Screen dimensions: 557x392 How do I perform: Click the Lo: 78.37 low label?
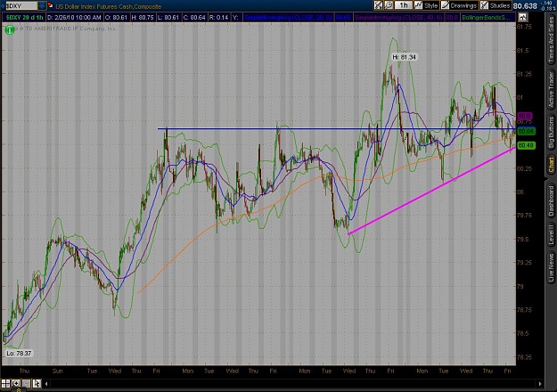[19, 354]
